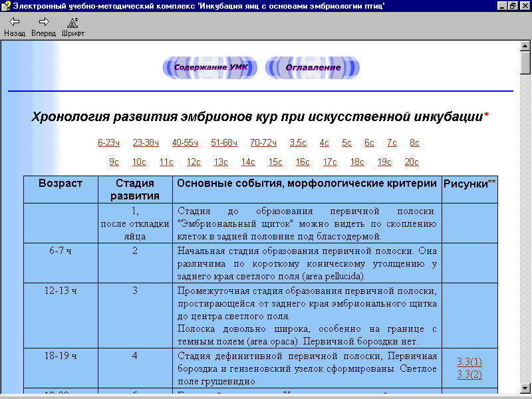The image size is (532, 399).
Task: Click the 14с link
Action: click(x=248, y=162)
